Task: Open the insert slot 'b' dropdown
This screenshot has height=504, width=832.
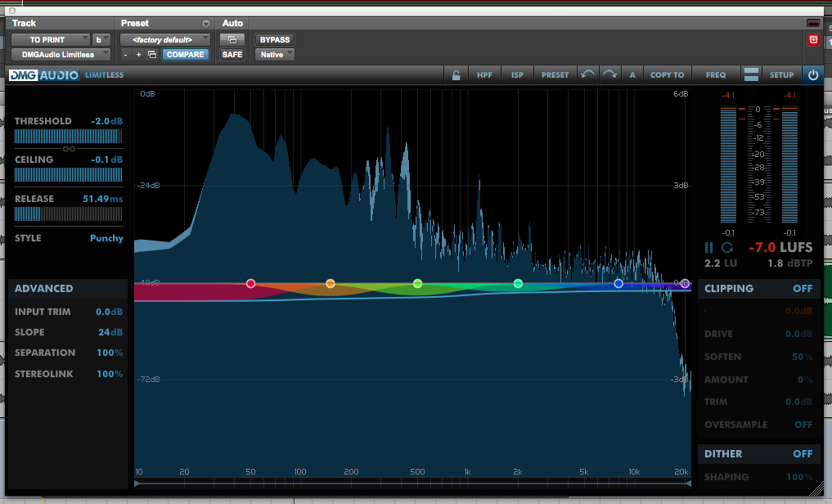Action: 101,40
